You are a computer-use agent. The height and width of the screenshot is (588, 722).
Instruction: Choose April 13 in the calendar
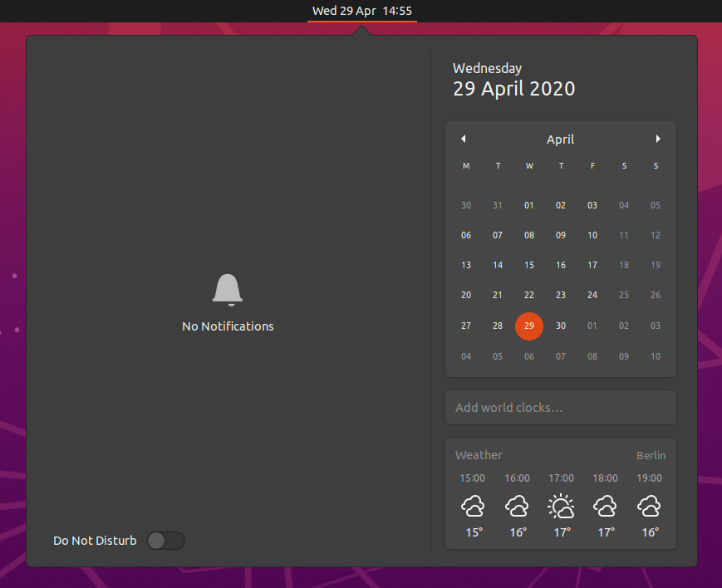[x=466, y=265]
